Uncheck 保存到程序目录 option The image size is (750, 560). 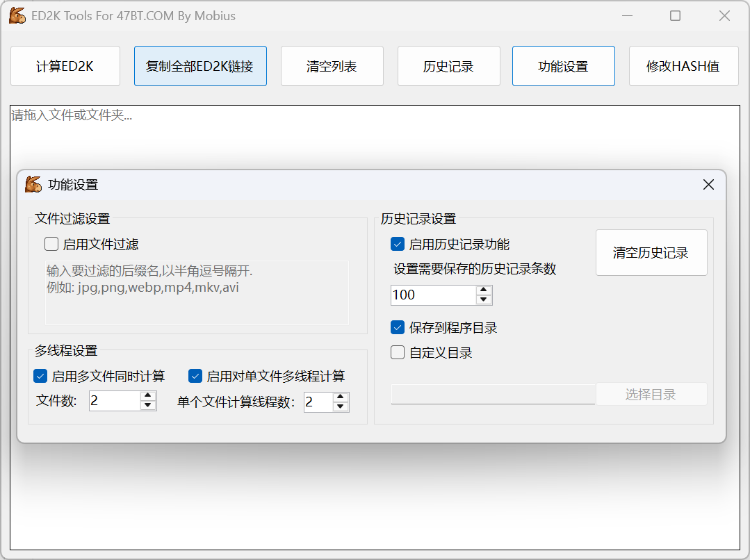[x=398, y=327]
